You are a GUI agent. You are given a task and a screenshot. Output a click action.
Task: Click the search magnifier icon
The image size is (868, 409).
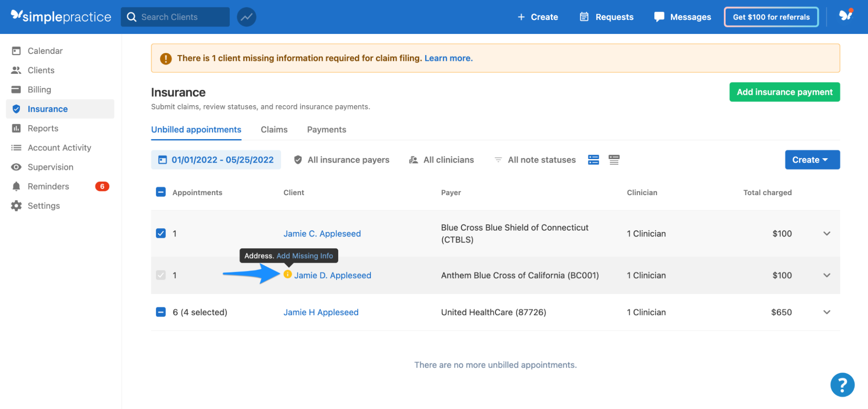(x=131, y=17)
